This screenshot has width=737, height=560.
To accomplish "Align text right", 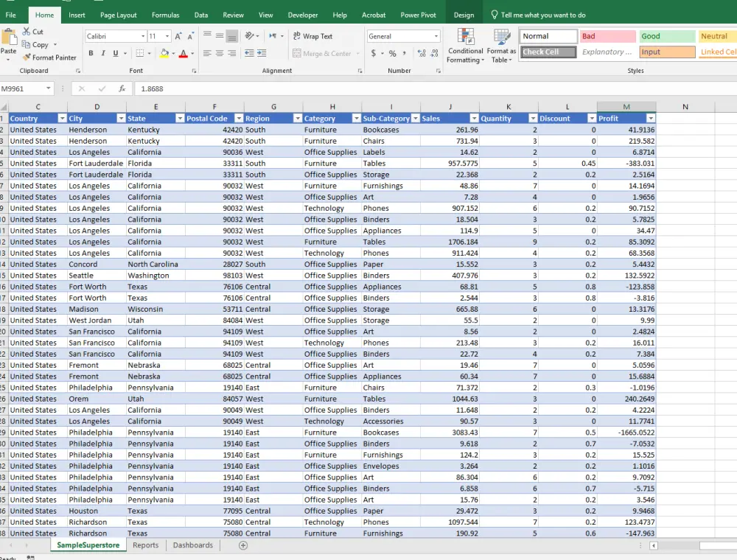I will coord(231,53).
